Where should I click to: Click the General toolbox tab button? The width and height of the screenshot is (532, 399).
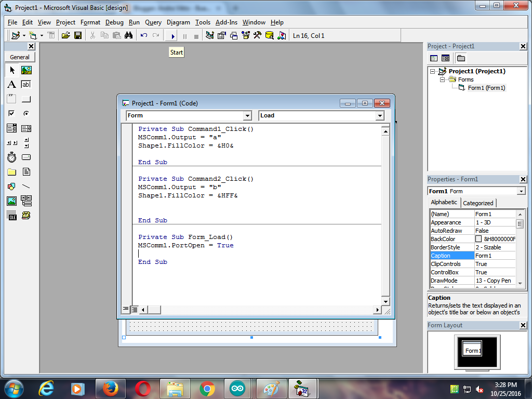pyautogui.click(x=20, y=57)
